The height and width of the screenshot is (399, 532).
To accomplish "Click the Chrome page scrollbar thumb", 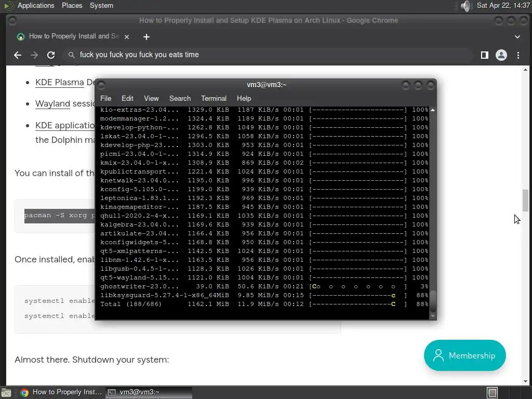I will coord(525,201).
